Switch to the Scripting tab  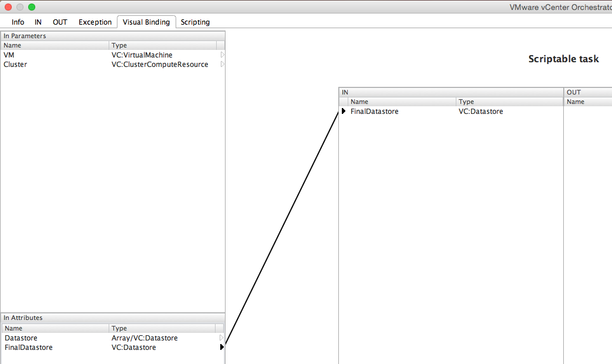pyautogui.click(x=195, y=22)
